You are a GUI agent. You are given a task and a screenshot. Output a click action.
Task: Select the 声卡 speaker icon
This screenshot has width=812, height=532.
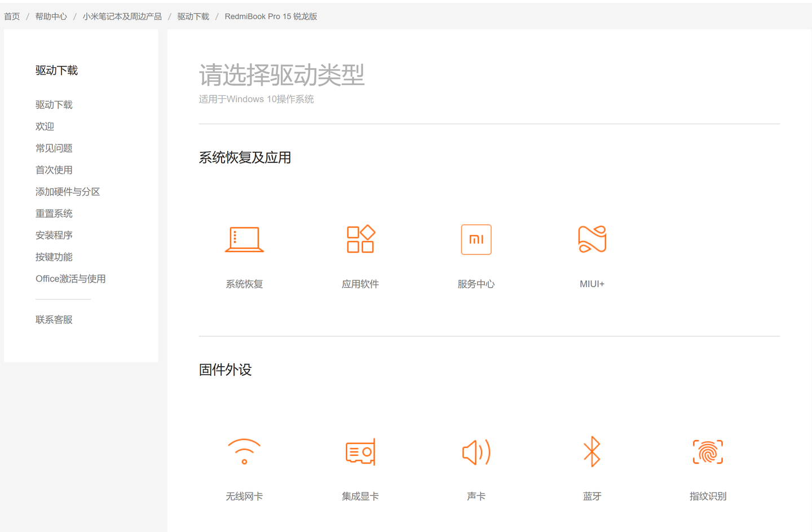[x=476, y=451]
